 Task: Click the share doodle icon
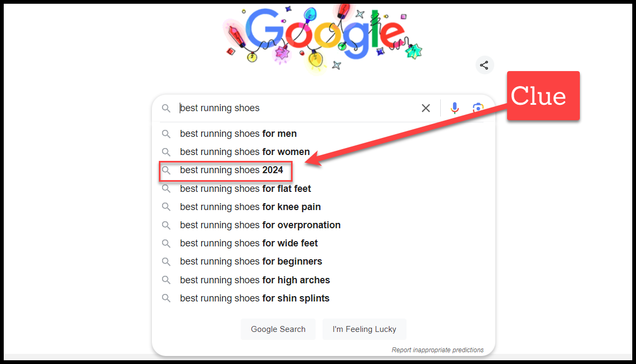(484, 65)
